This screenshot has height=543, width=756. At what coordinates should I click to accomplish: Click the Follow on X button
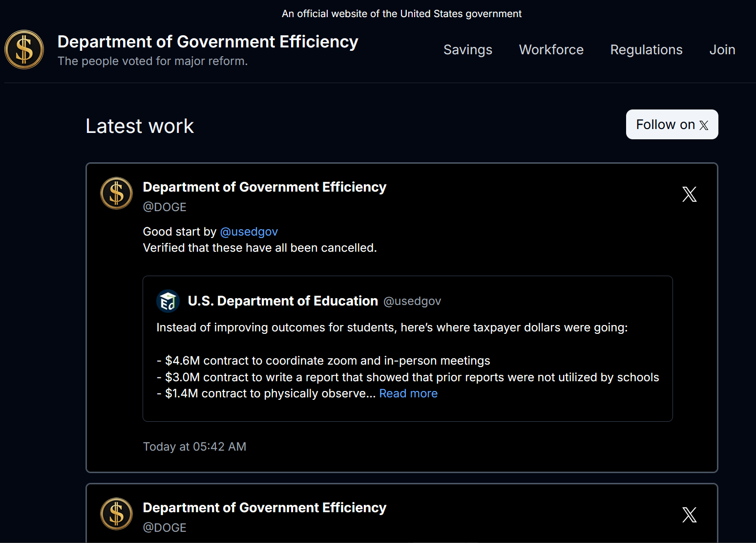672,125
